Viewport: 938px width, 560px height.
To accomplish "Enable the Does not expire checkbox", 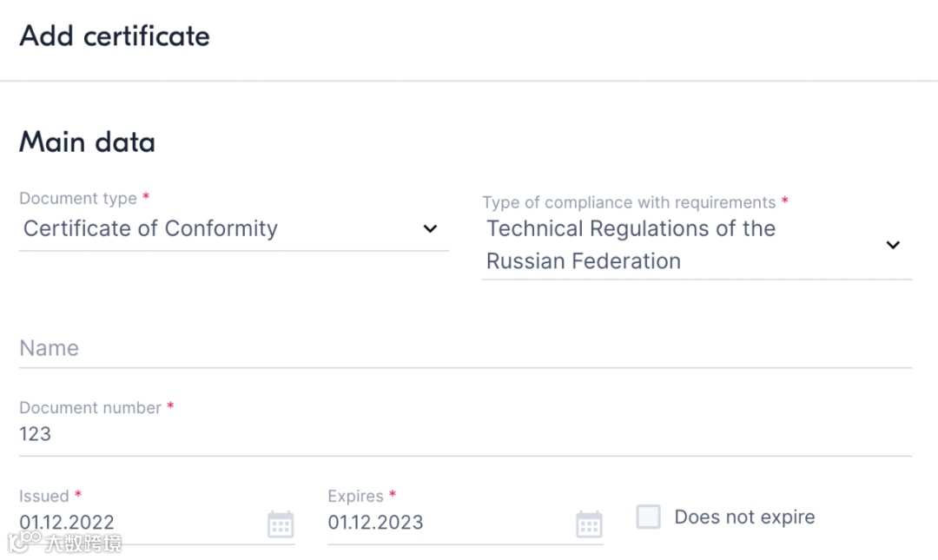I will tap(649, 517).
